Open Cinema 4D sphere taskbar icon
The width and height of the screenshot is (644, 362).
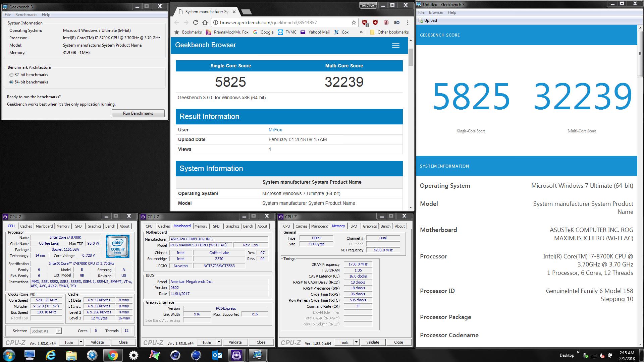175,355
